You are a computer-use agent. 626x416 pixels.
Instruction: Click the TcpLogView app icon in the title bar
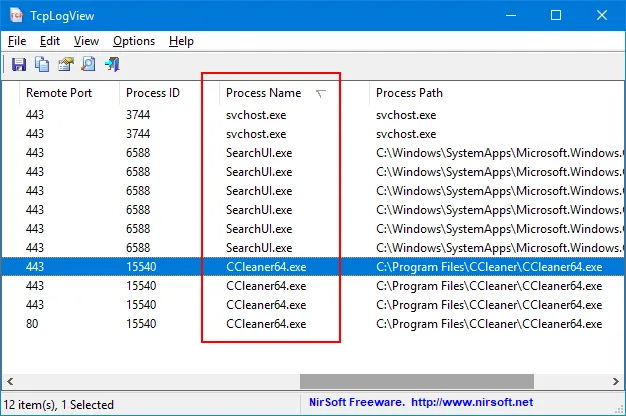[16, 16]
